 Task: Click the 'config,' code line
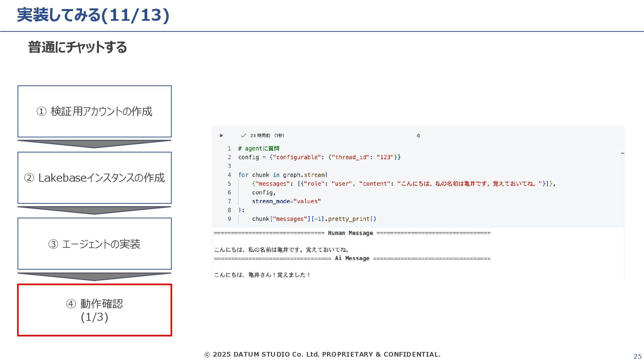(x=264, y=192)
